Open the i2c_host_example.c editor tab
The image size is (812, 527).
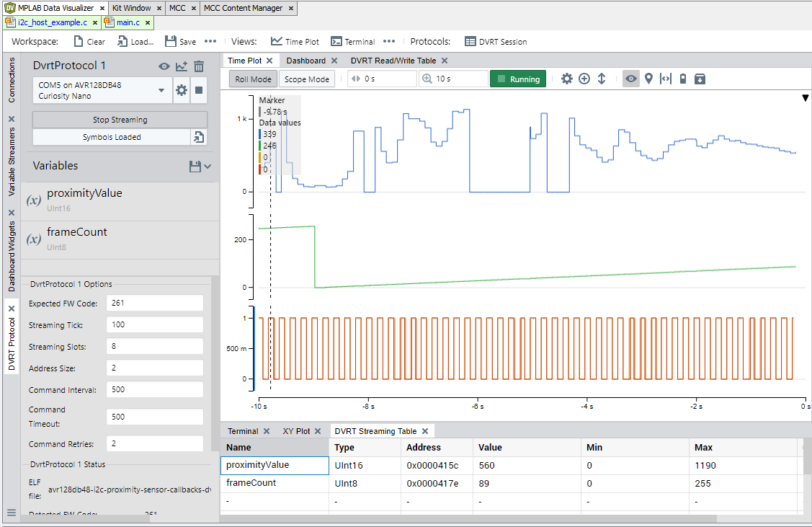(x=53, y=22)
